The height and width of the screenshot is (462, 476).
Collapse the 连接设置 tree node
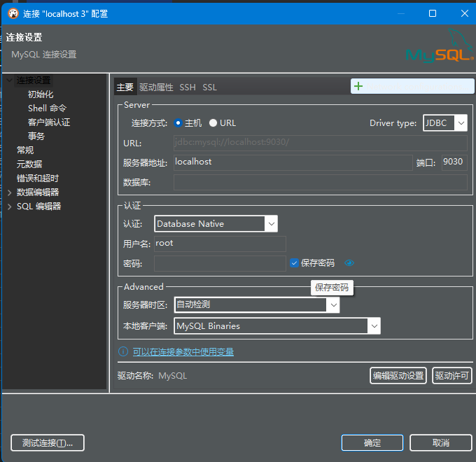pos(9,80)
